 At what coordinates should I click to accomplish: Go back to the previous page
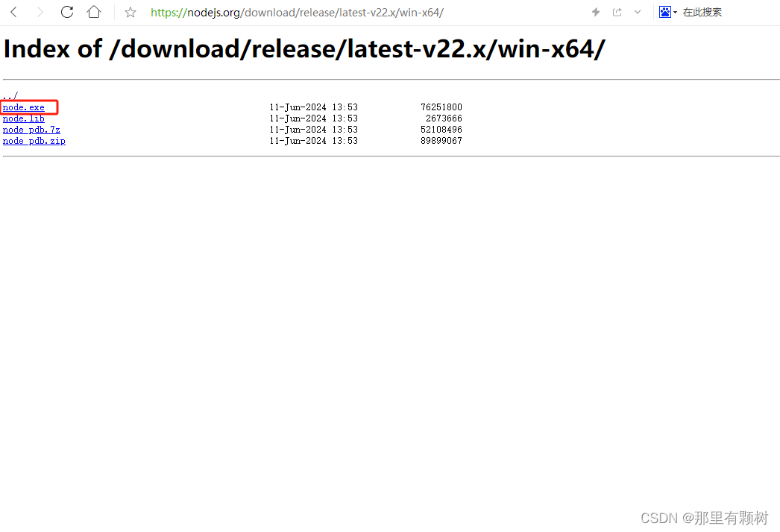pos(14,12)
